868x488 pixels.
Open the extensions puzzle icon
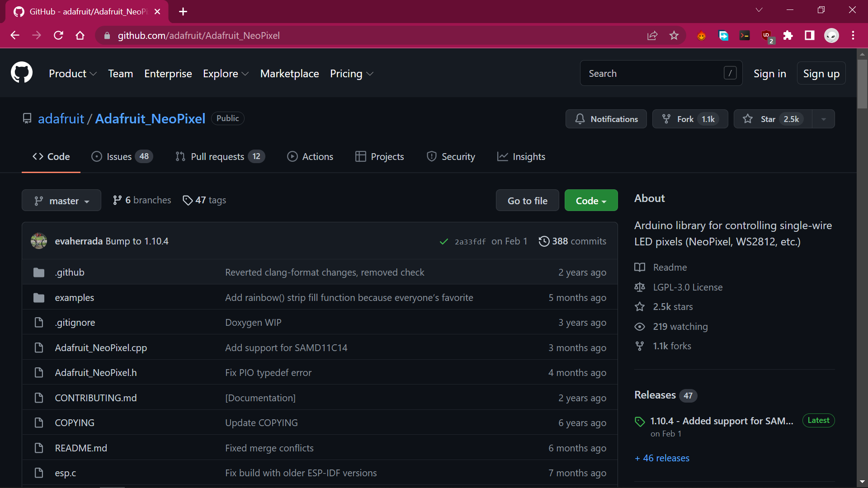pyautogui.click(x=788, y=35)
